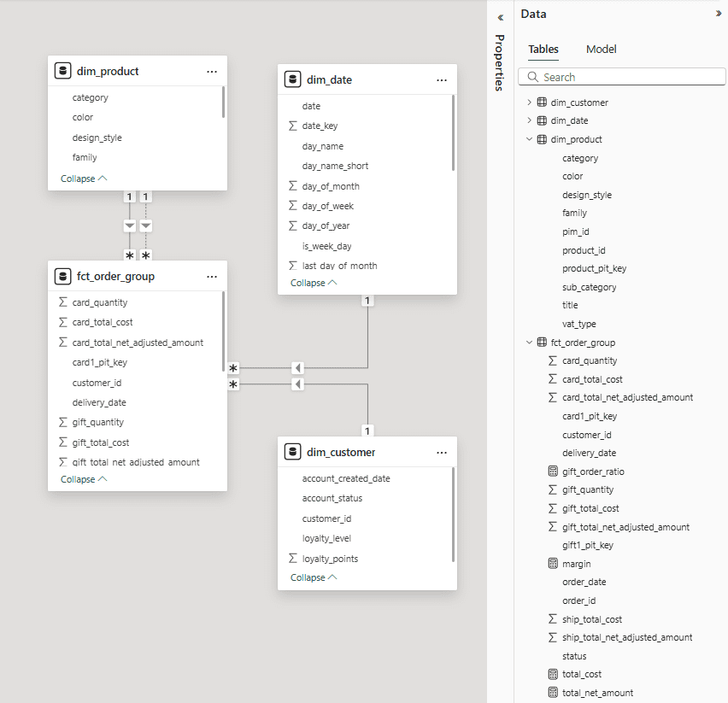Expand dim_customer in the Data tree
The width and height of the screenshot is (728, 703).
529,103
